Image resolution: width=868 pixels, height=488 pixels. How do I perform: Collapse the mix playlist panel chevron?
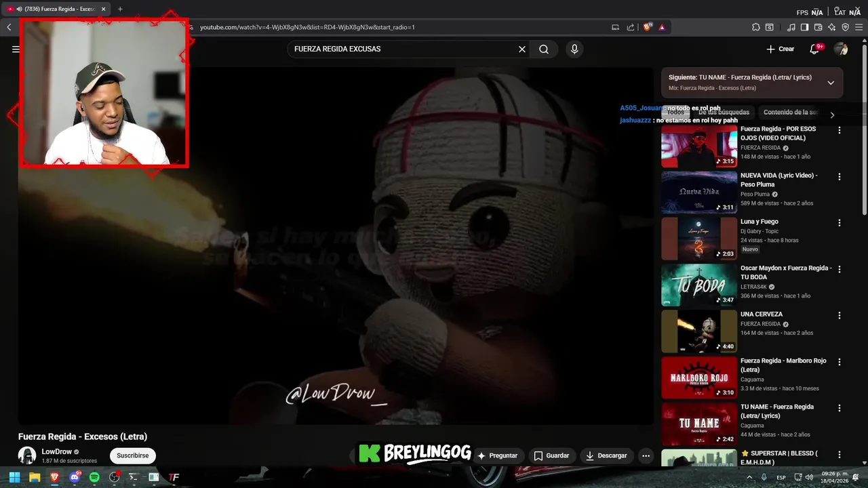point(831,83)
